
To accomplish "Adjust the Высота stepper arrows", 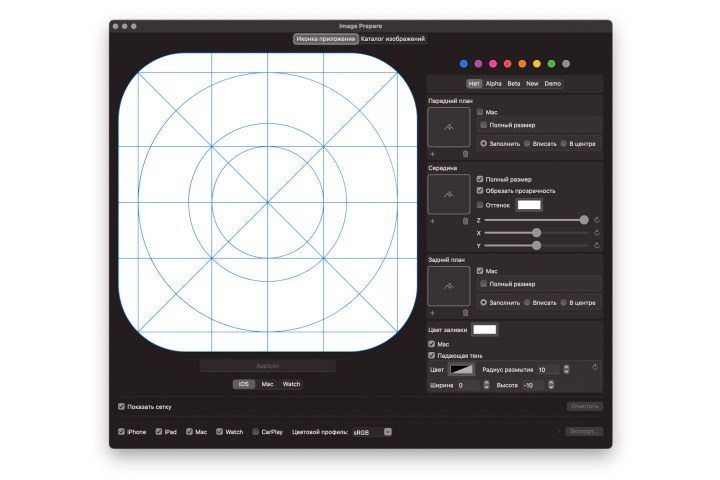I will pyautogui.click(x=551, y=385).
